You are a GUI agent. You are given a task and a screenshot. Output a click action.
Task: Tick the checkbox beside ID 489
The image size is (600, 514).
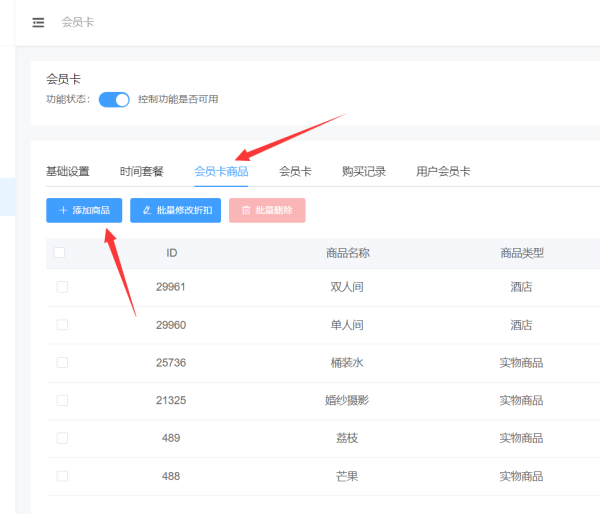pyautogui.click(x=62, y=438)
